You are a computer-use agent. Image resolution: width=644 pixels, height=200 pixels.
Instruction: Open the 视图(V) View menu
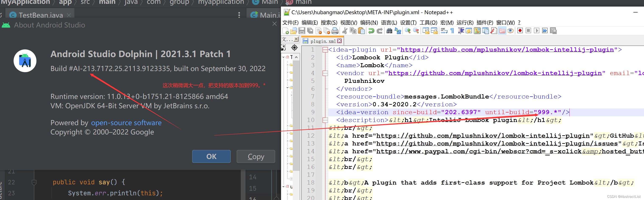pyautogui.click(x=349, y=23)
